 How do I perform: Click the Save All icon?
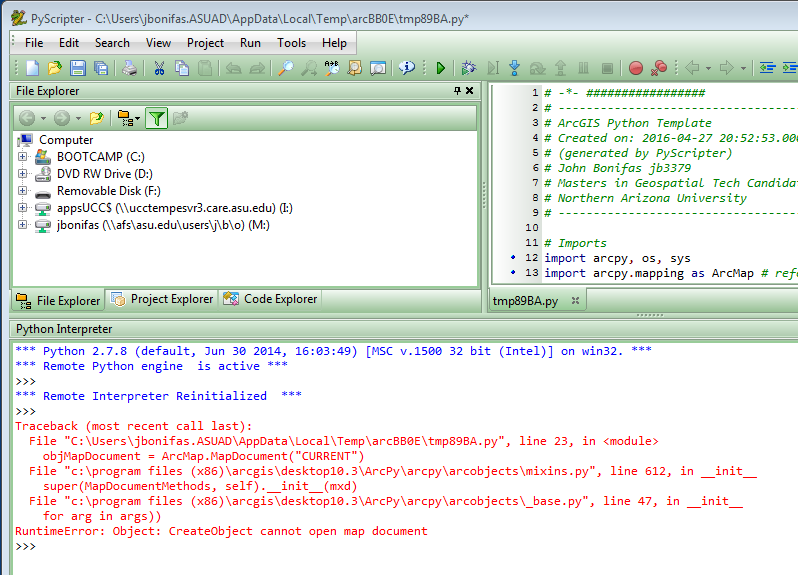tap(101, 68)
